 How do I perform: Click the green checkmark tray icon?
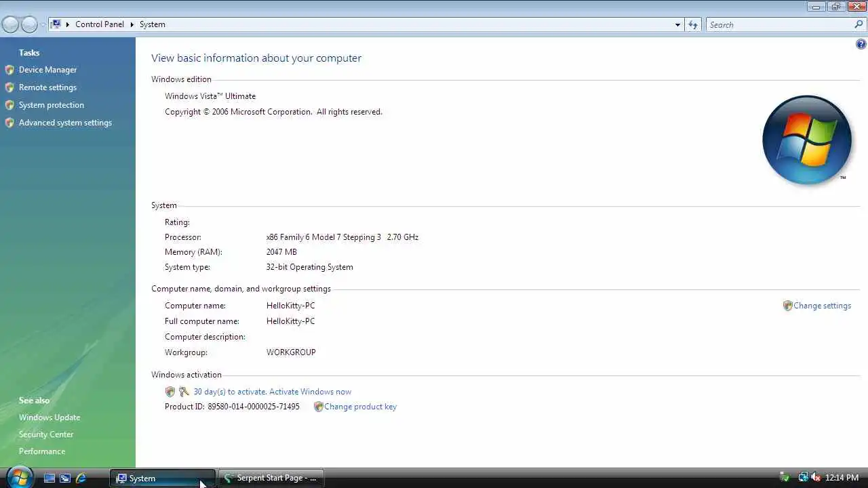(x=785, y=478)
